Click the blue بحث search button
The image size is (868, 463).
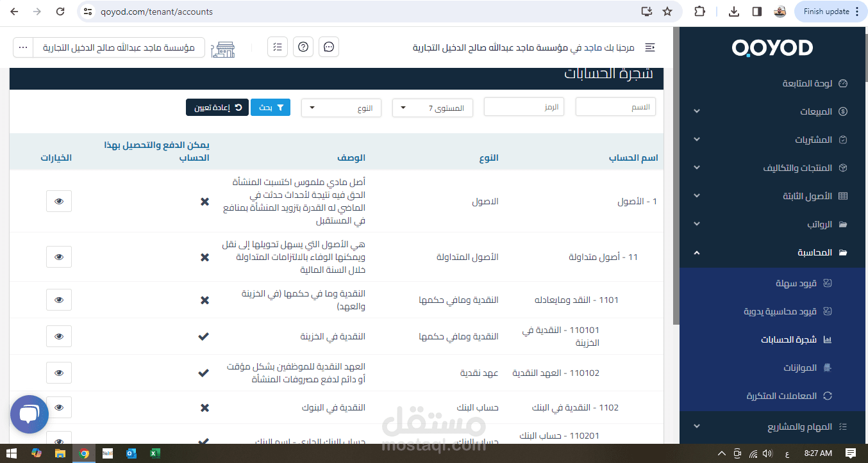pyautogui.click(x=271, y=108)
